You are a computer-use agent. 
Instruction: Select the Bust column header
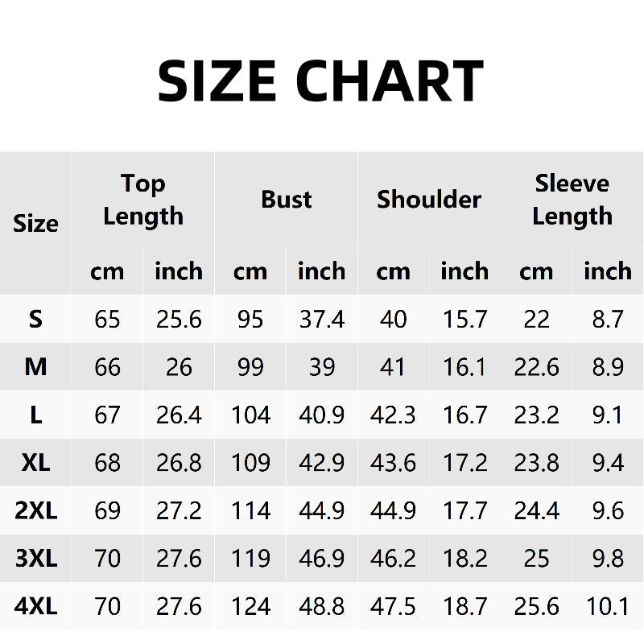(x=287, y=200)
